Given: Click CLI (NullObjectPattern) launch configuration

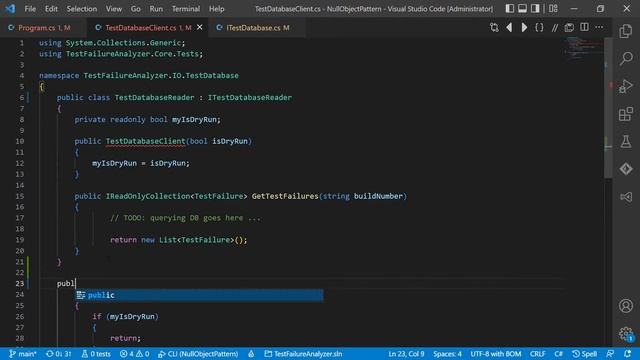Looking at the screenshot, I should point(198,354).
